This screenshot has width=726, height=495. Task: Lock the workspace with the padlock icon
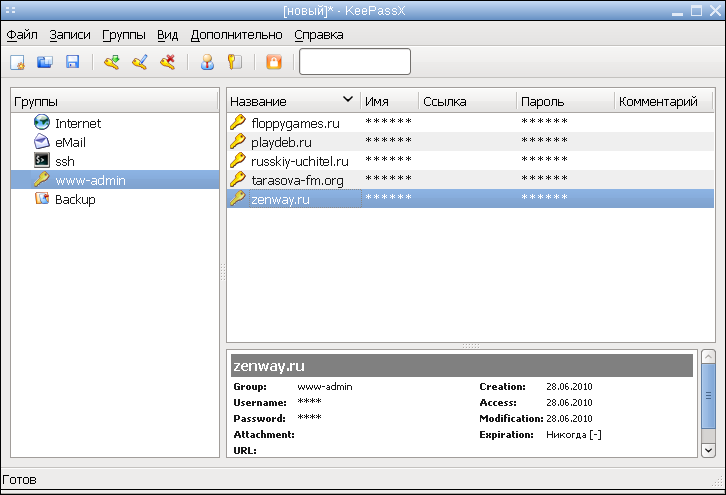click(x=273, y=62)
